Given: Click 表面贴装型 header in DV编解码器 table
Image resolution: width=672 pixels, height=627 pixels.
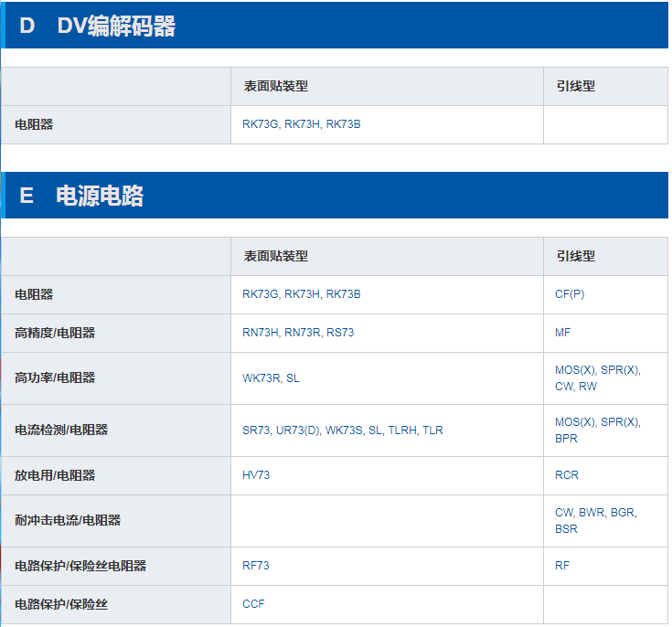Looking at the screenshot, I should 276,86.
